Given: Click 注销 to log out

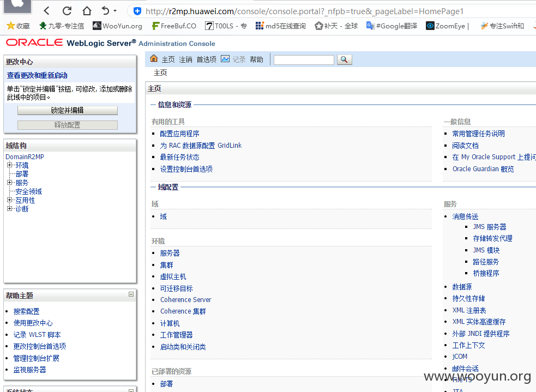Looking at the screenshot, I should coord(185,59).
